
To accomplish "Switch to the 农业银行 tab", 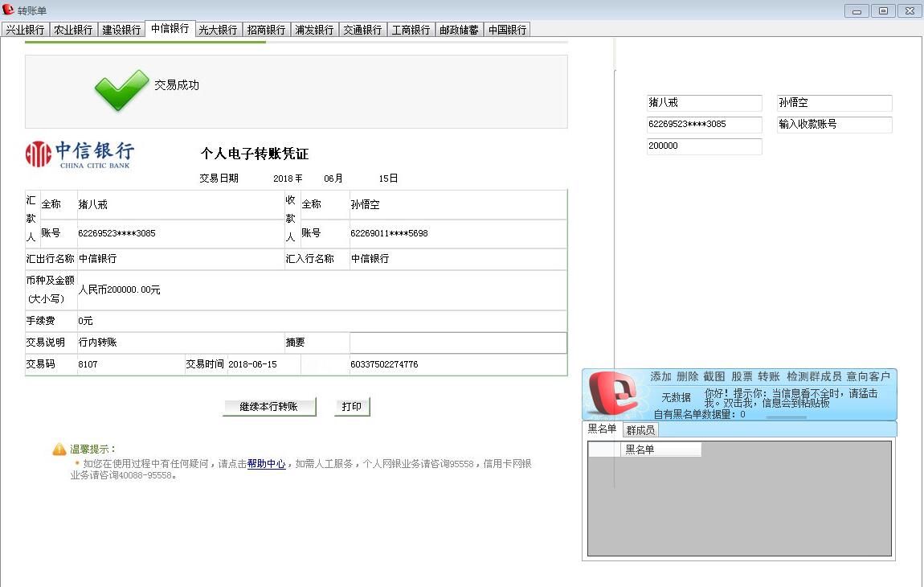I will [73, 30].
